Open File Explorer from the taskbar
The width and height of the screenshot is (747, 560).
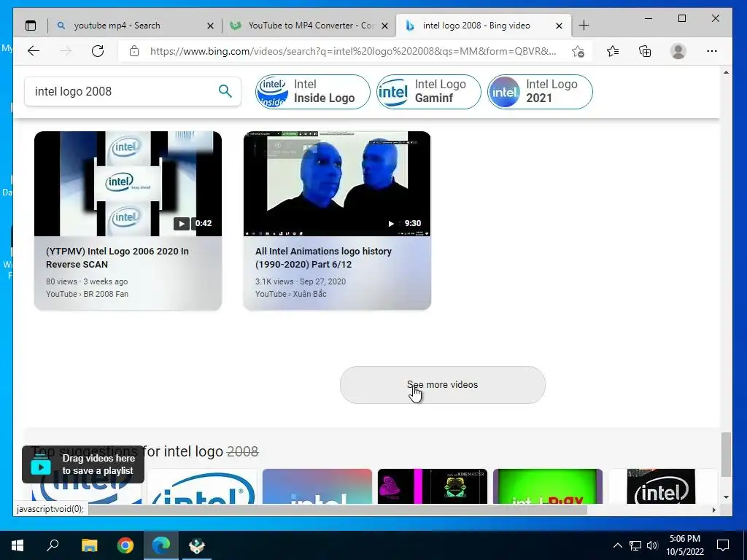pos(89,545)
